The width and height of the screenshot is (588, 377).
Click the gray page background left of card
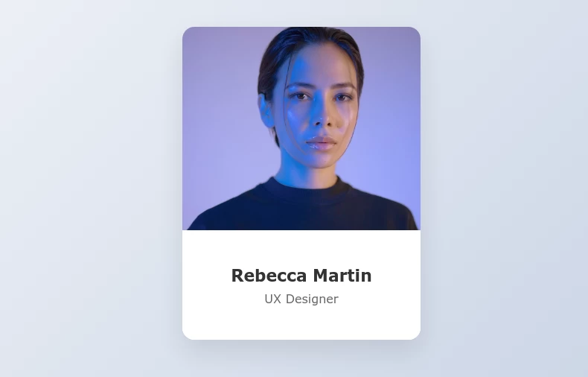click(x=91, y=188)
